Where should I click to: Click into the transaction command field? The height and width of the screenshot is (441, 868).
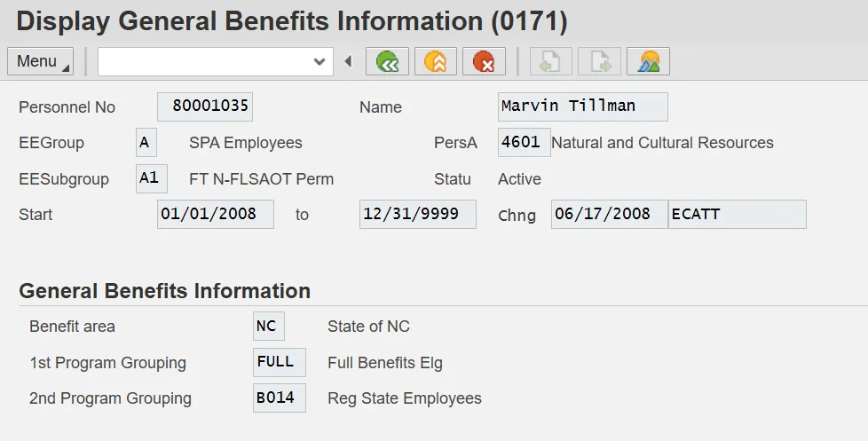204,61
